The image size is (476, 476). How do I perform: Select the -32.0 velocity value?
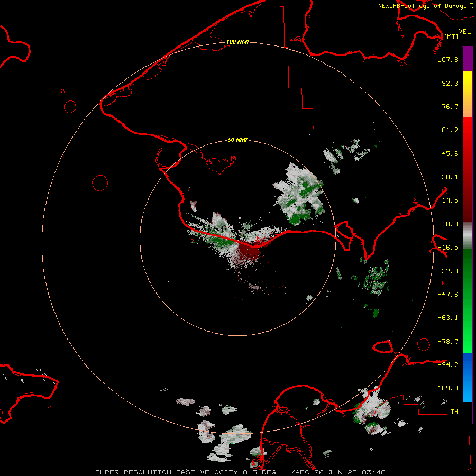coord(448,271)
